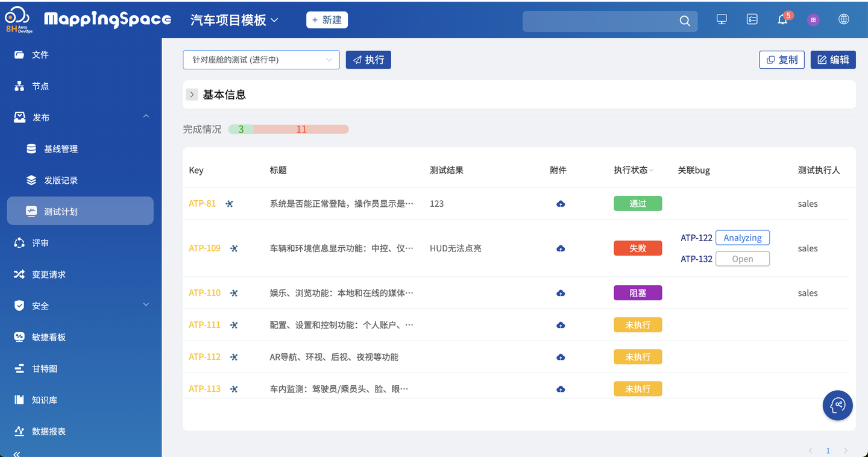This screenshot has height=457, width=868.
Task: Click the globe language icon
Action: pyautogui.click(x=844, y=19)
